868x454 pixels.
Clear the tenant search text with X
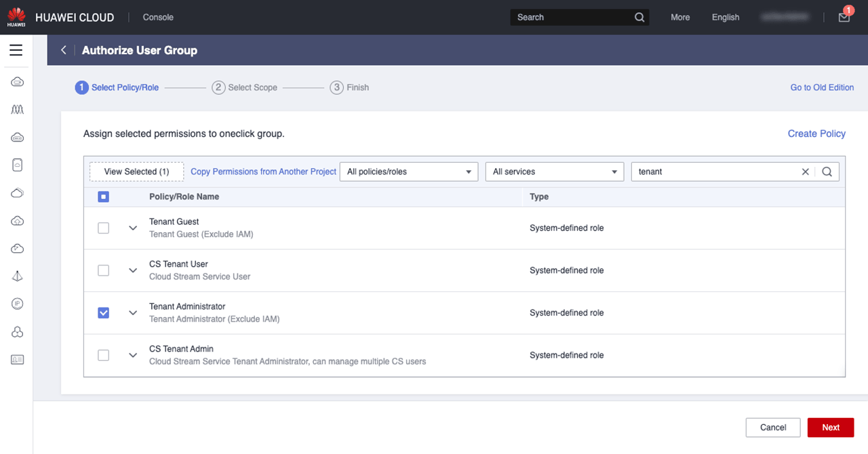(806, 172)
